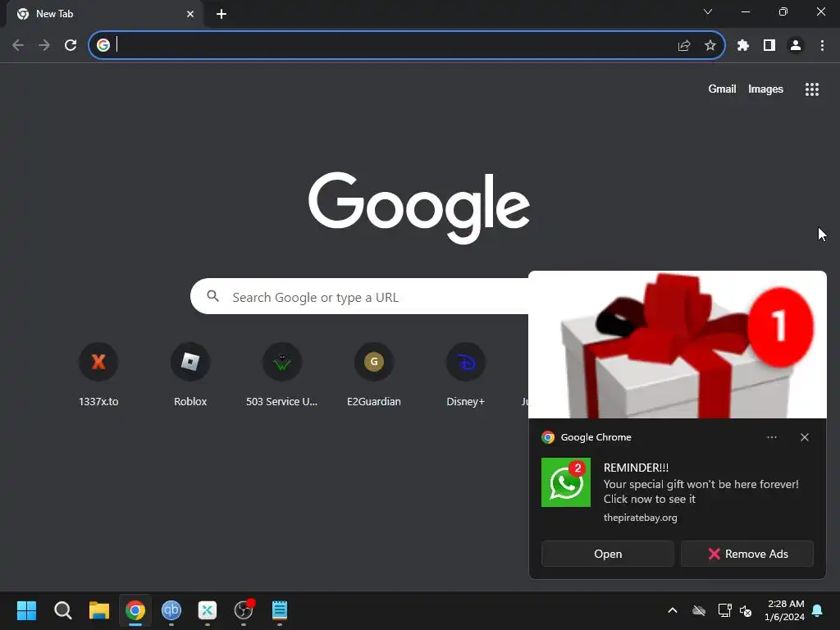
Task: Click the gift box notification image
Action: pos(677,345)
